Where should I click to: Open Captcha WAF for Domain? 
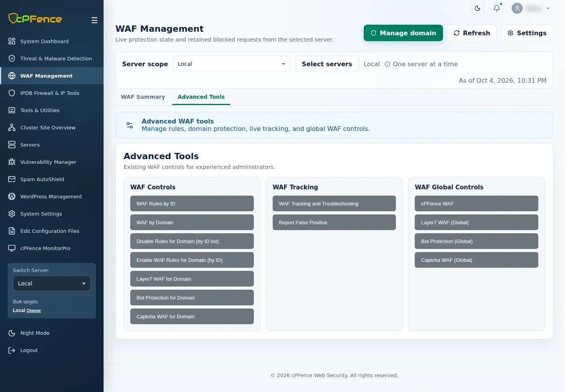point(192,316)
